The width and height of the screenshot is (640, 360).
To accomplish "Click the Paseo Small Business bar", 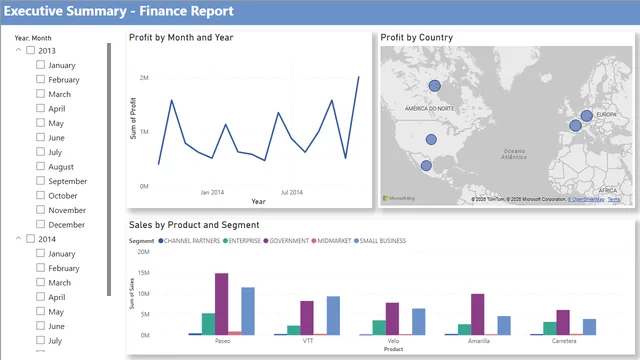I will click(248, 311).
